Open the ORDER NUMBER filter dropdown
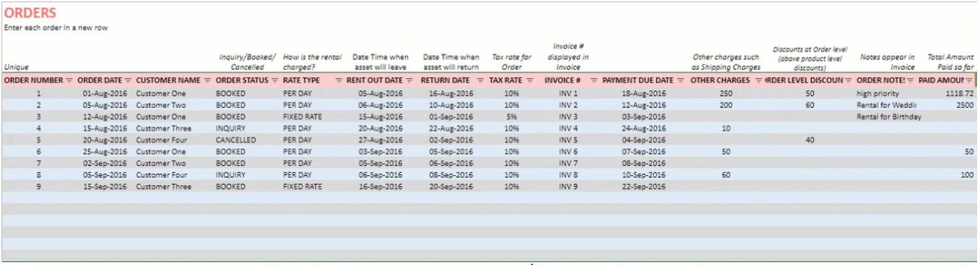 tap(69, 80)
